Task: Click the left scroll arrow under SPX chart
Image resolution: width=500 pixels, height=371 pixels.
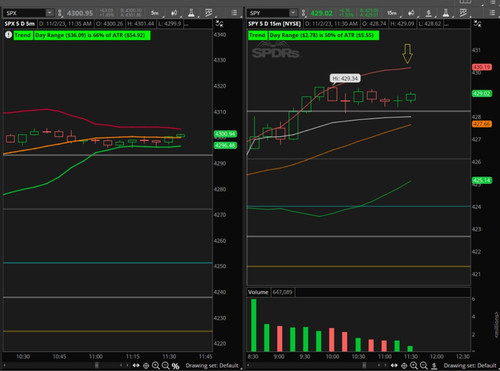Action: tap(5, 365)
